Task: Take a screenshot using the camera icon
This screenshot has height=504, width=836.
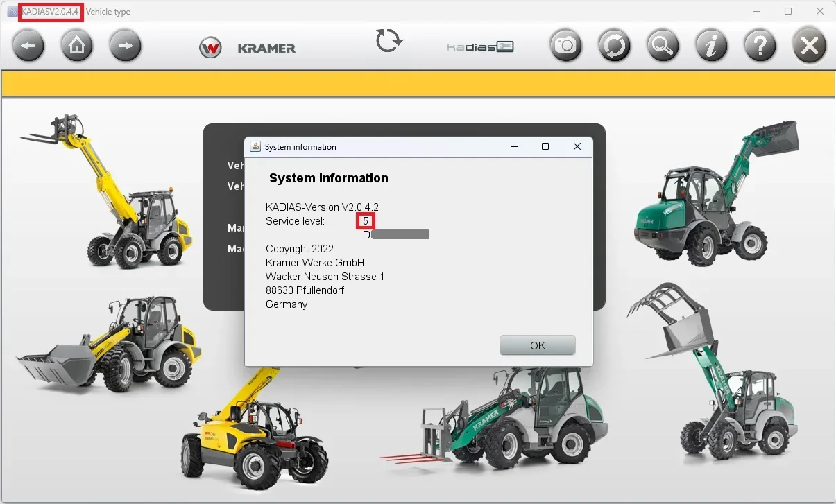Action: [x=565, y=44]
